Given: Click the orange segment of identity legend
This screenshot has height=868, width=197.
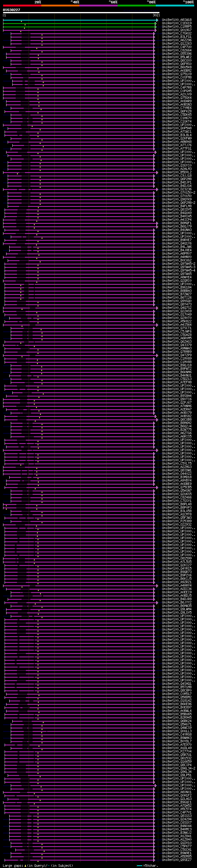Looking at the screenshot, I should (60, 6).
